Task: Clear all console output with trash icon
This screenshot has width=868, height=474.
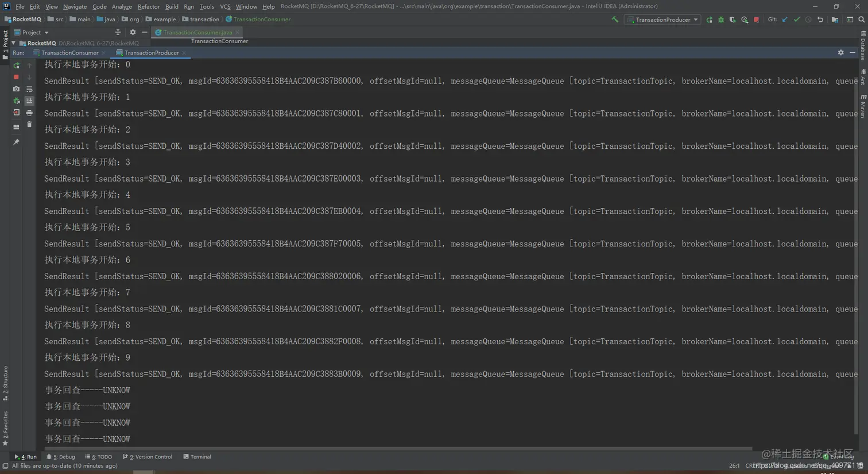Action: tap(29, 124)
